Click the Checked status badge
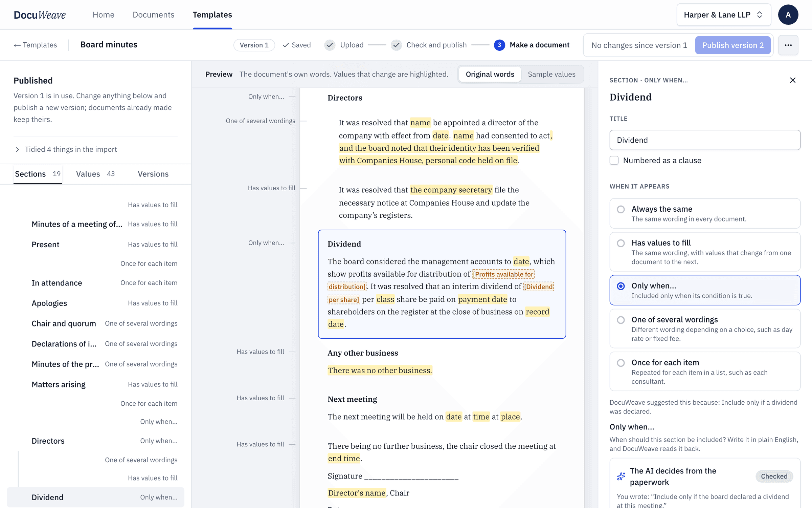812x508 pixels. pos(774,476)
